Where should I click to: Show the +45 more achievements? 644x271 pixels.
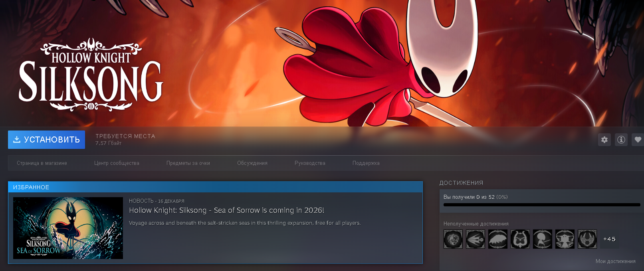[610, 239]
